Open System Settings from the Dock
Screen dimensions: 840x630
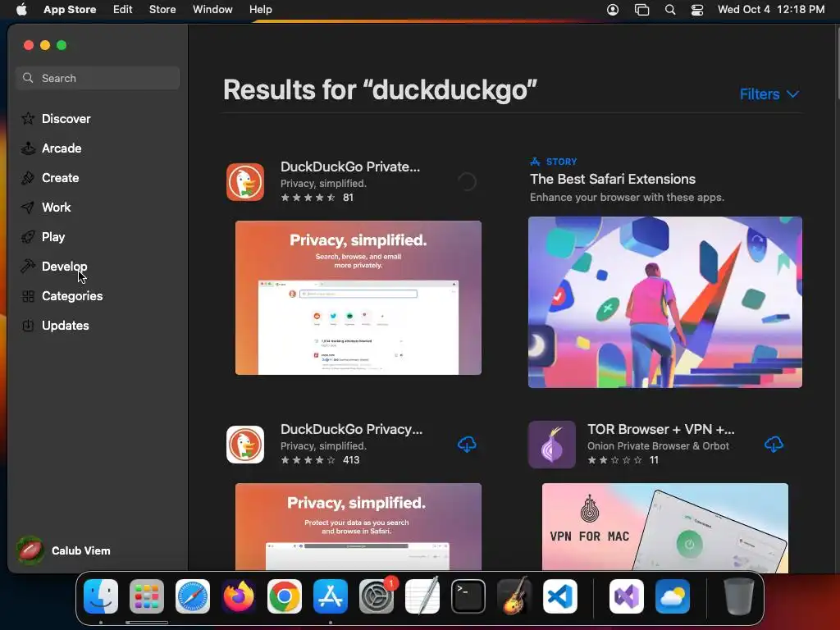pyautogui.click(x=376, y=596)
